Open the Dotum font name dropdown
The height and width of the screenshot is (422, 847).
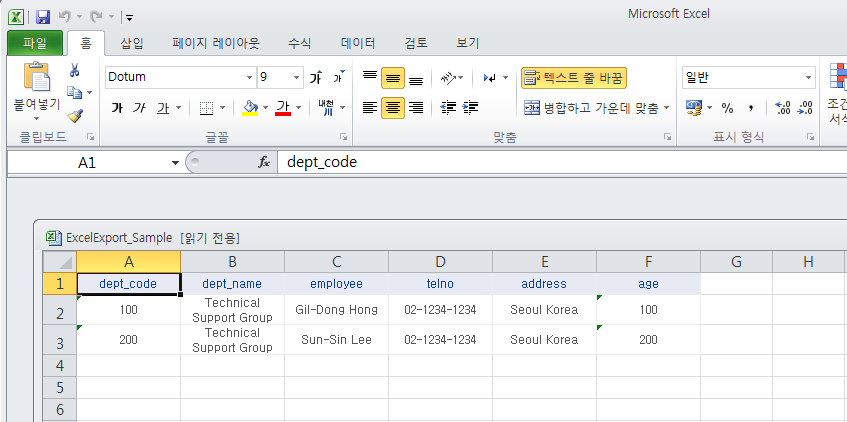(249, 78)
